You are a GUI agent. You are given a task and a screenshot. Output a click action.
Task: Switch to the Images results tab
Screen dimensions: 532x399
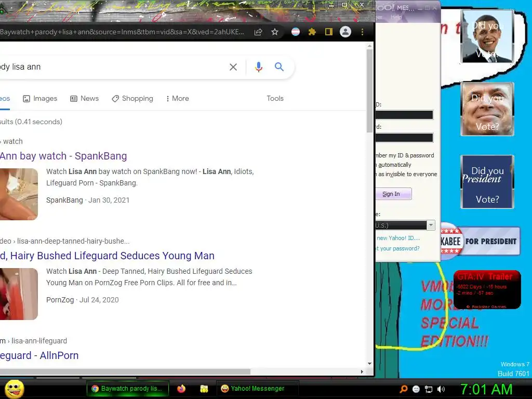pos(40,98)
